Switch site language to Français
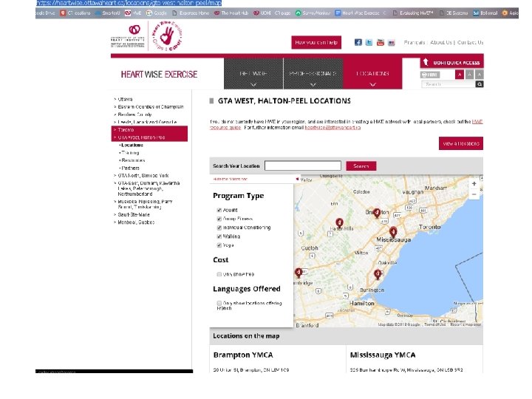The height and width of the screenshot is (399, 532). pos(415,42)
